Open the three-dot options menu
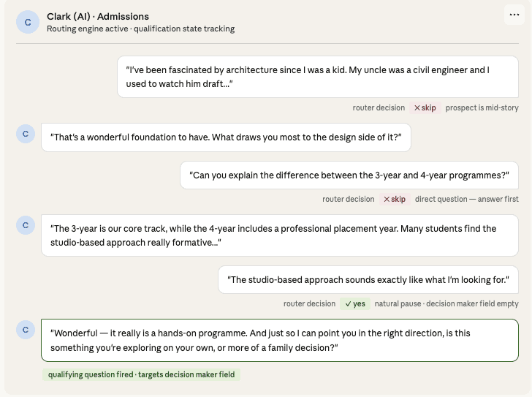532x397 pixels. tap(514, 15)
